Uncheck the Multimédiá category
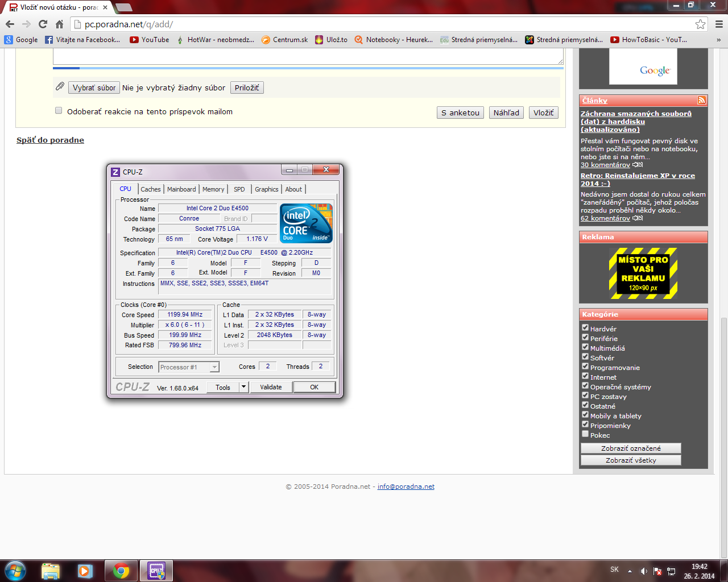Viewport: 728px width, 582px height. coord(585,347)
